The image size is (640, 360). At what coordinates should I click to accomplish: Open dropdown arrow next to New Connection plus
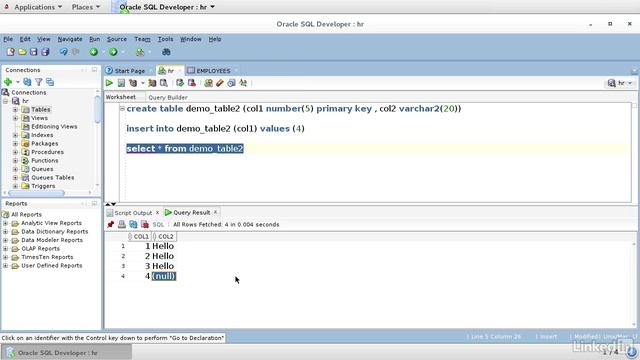(x=18, y=82)
